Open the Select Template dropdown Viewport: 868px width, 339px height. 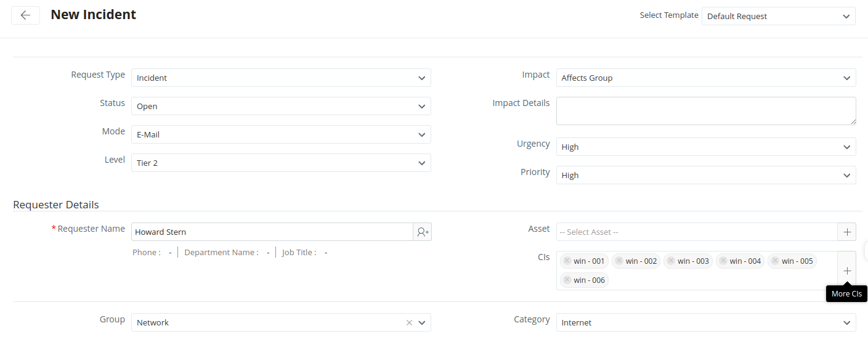point(778,16)
